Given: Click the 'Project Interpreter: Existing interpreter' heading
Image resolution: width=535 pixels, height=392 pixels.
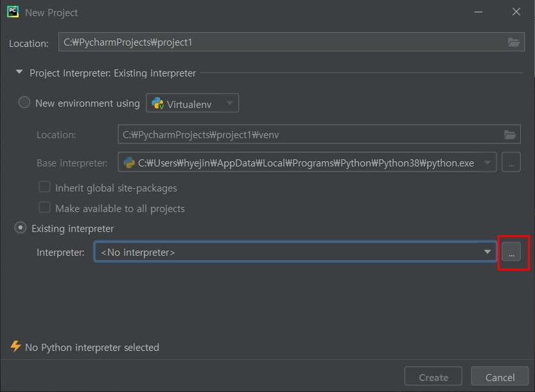Looking at the screenshot, I should pos(112,73).
